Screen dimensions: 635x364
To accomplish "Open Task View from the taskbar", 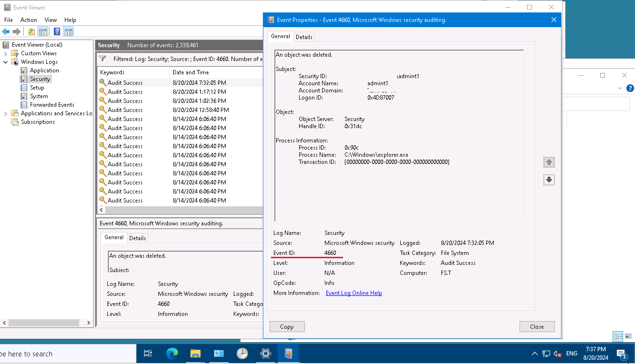I will click(x=148, y=354).
